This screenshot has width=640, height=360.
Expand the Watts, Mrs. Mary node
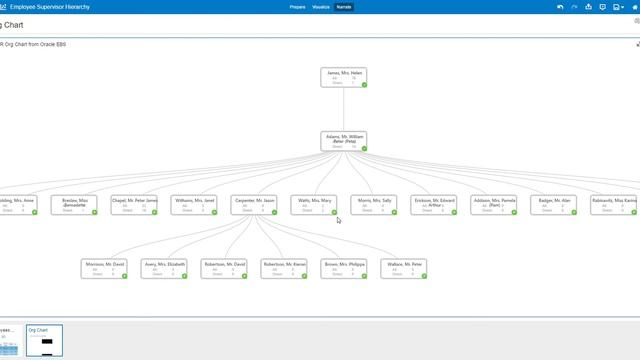click(334, 212)
